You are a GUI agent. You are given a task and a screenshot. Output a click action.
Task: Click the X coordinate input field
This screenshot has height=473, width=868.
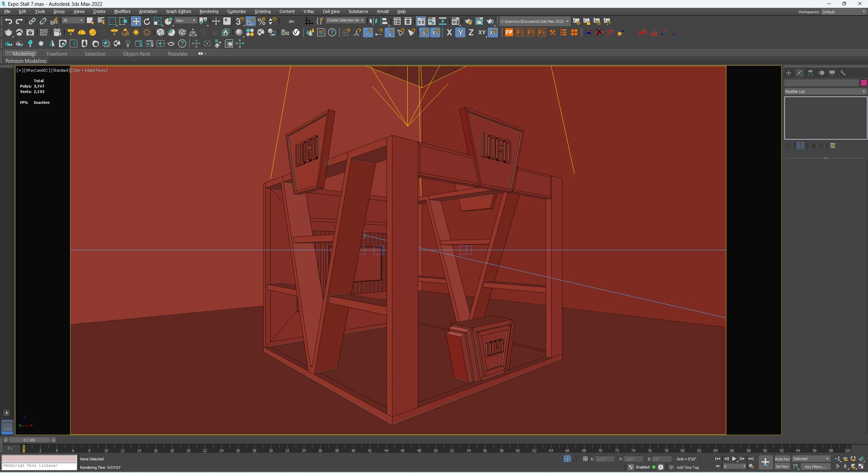(604, 459)
